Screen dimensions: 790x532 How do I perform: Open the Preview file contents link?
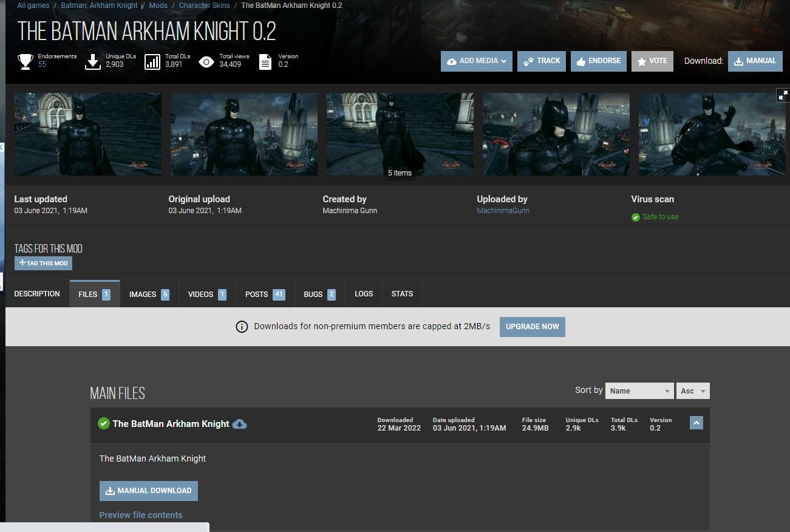click(141, 515)
